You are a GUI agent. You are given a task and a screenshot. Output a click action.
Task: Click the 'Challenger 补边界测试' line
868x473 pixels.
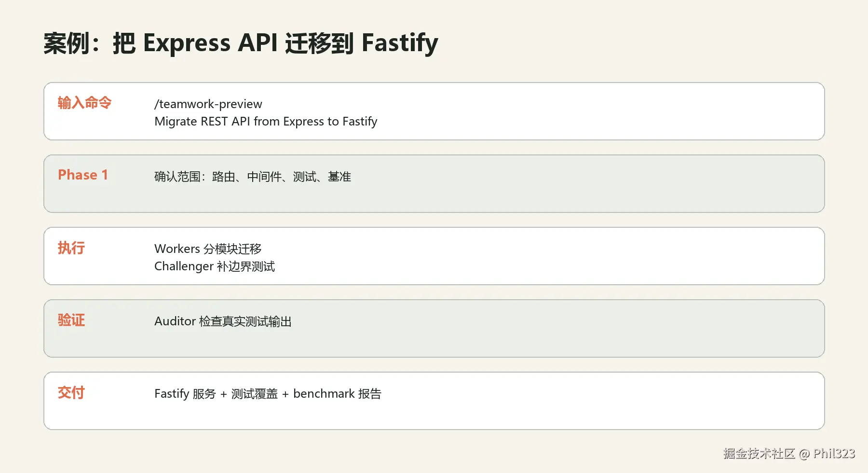pyautogui.click(x=215, y=266)
